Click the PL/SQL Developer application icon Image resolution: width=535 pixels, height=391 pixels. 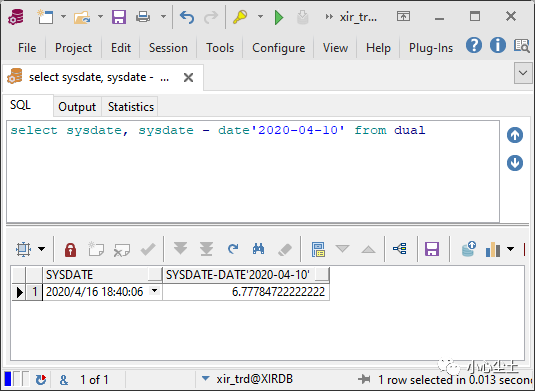pyautogui.click(x=16, y=17)
